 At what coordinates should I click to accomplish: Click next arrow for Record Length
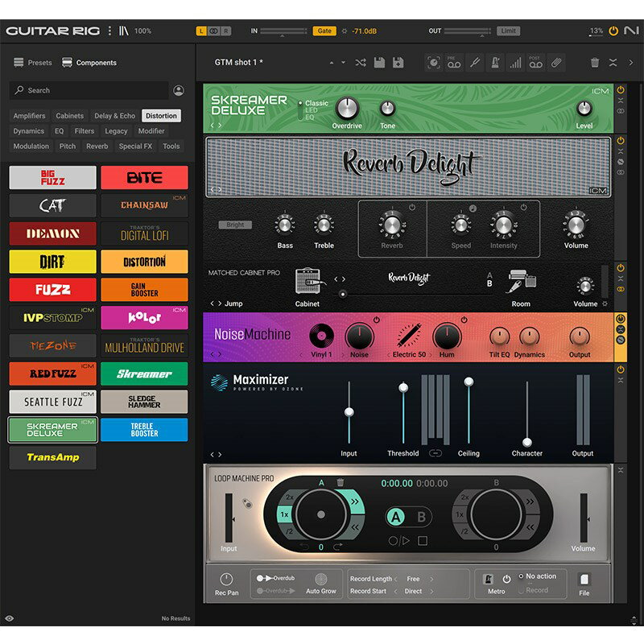(x=431, y=579)
